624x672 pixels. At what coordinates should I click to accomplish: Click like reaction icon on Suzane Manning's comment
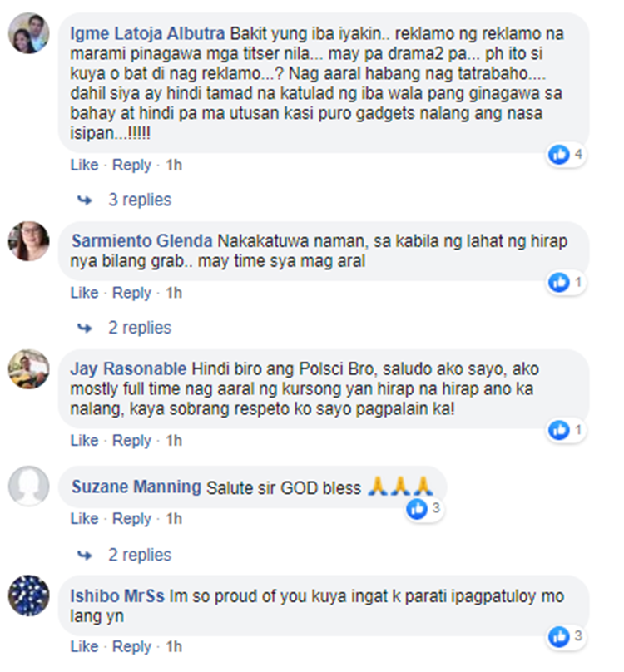(417, 509)
